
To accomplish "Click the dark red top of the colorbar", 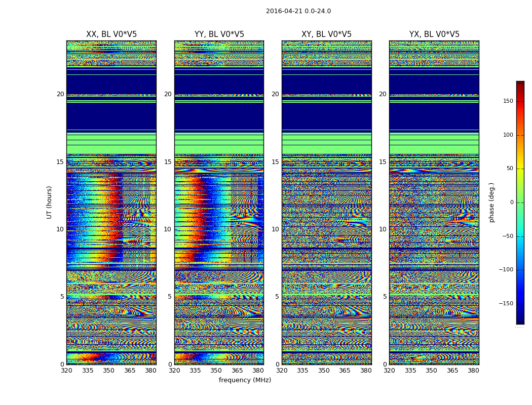I will [520, 84].
